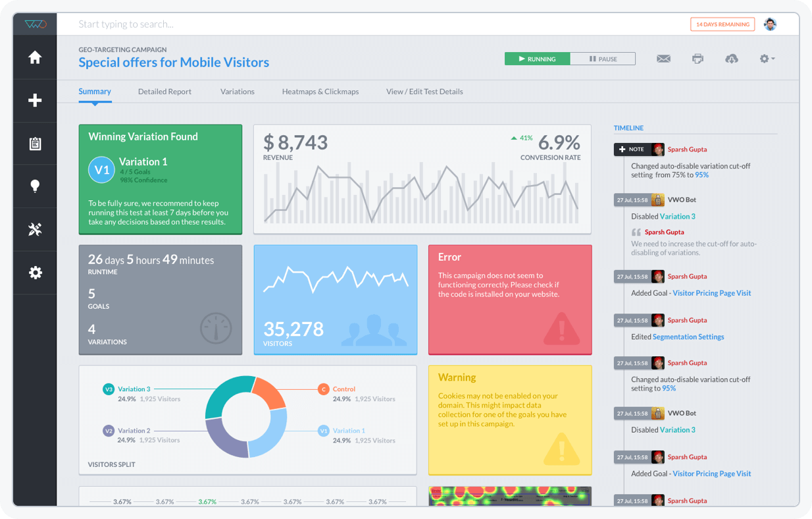Email this campaign report via envelope icon
The height and width of the screenshot is (519, 812).
point(663,59)
